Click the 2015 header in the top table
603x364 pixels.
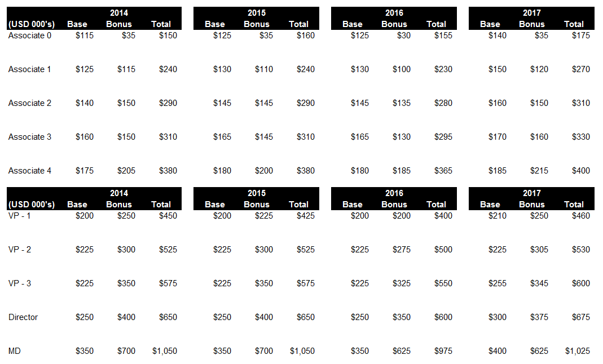click(257, 13)
